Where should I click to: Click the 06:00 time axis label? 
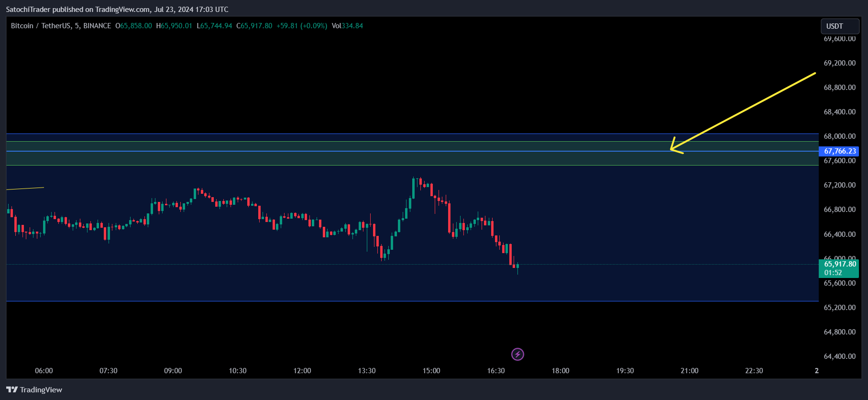(x=44, y=371)
